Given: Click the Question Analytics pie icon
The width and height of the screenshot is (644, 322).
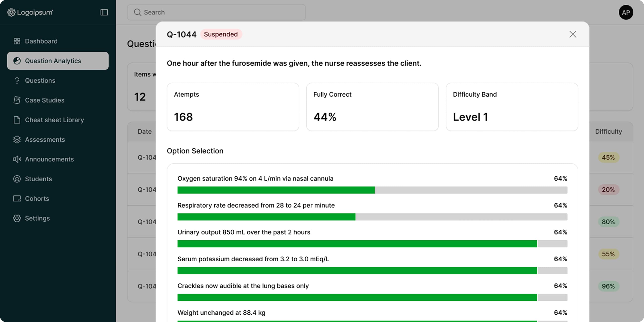Looking at the screenshot, I should pos(17,61).
